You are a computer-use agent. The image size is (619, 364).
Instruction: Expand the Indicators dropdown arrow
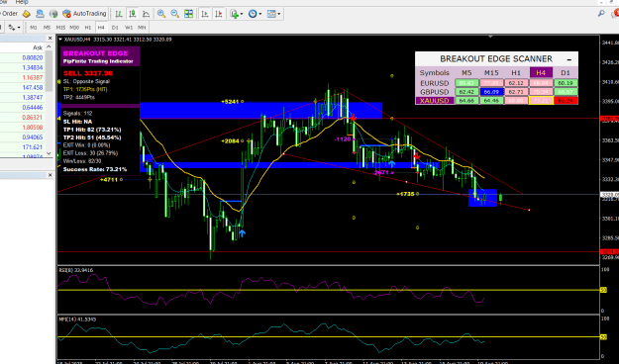[x=242, y=14]
